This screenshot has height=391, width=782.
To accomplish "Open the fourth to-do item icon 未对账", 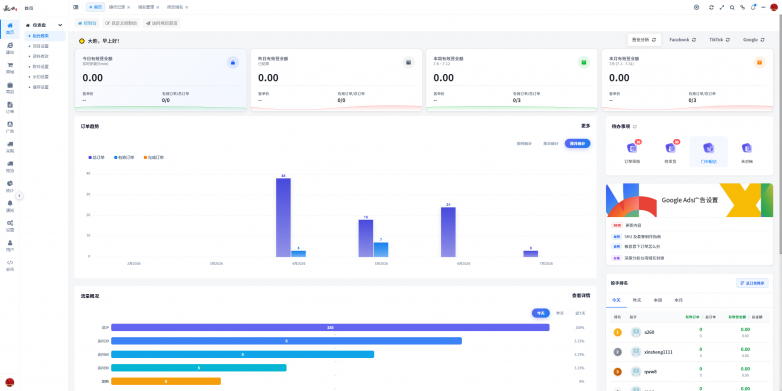I will click(747, 148).
